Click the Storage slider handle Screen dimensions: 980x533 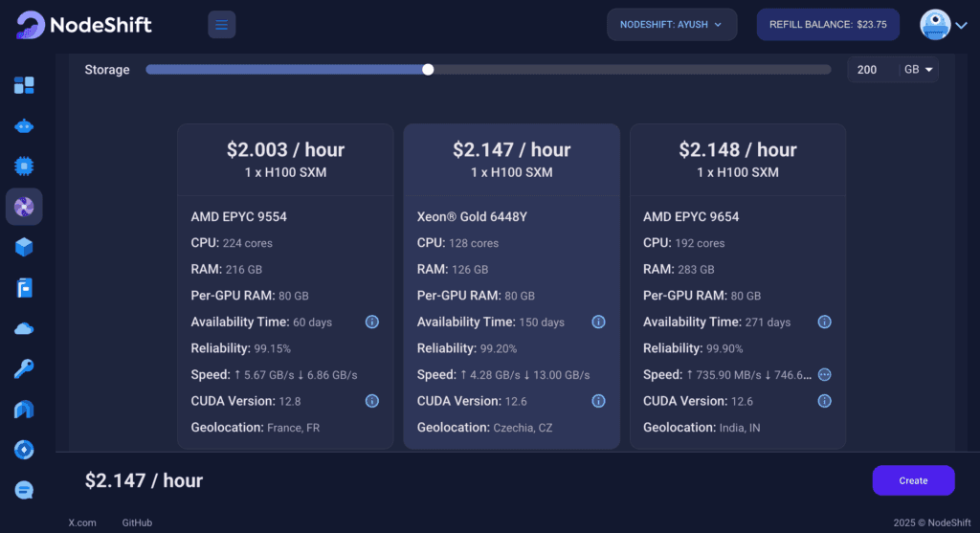(x=428, y=69)
